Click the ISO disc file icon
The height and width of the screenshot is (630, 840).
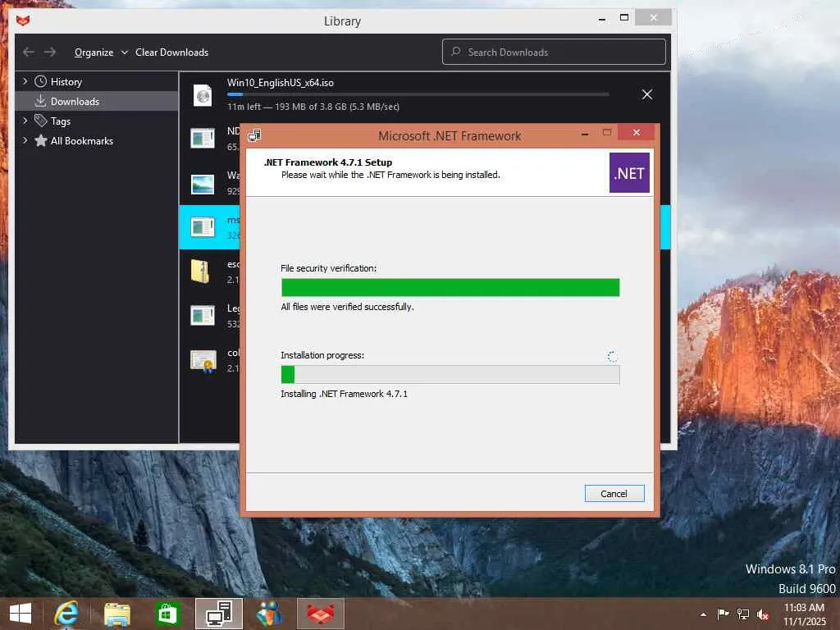point(203,95)
